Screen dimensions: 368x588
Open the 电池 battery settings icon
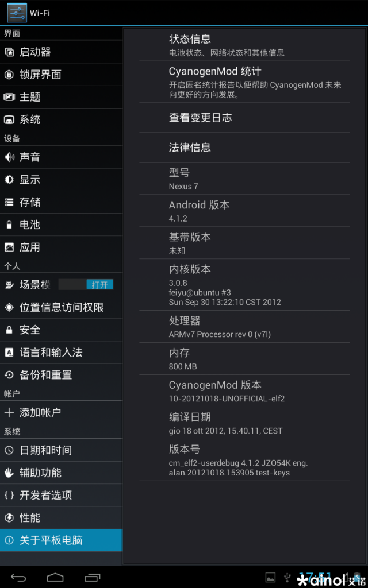[9, 225]
